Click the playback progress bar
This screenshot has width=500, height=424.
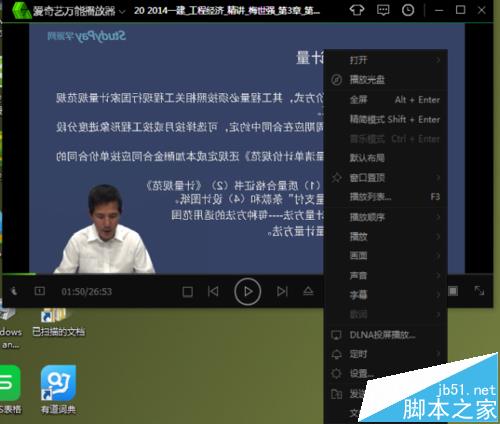tap(163, 274)
